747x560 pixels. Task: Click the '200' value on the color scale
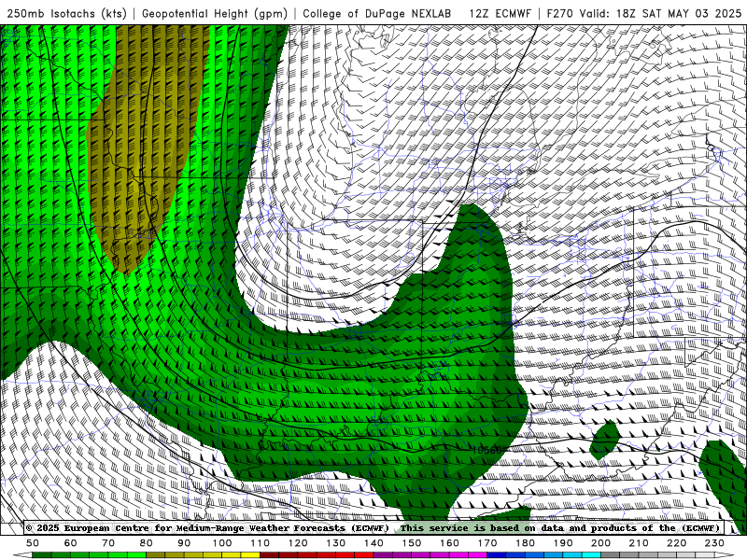(601, 543)
